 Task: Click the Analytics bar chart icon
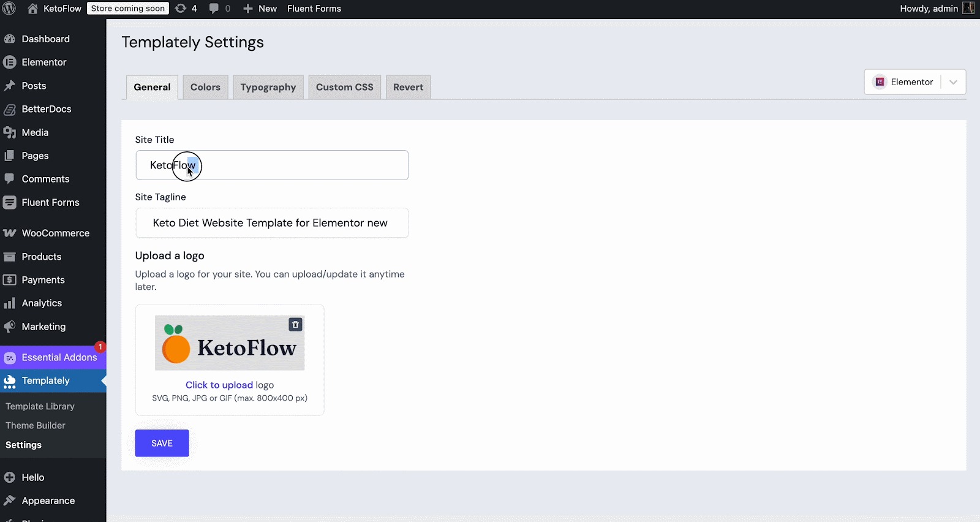9,303
